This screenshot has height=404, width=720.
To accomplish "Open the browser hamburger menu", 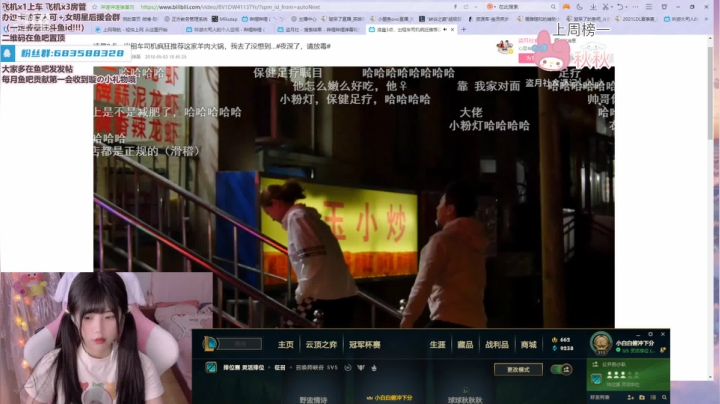I will click(649, 7).
